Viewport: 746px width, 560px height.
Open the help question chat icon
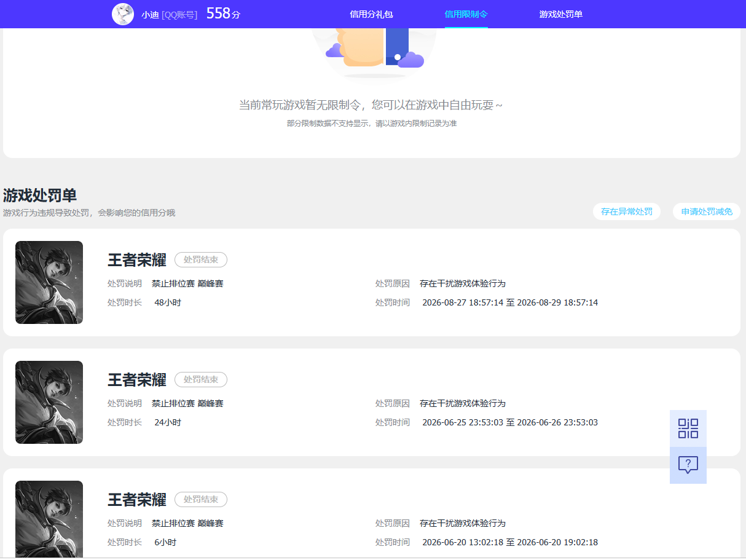click(688, 465)
